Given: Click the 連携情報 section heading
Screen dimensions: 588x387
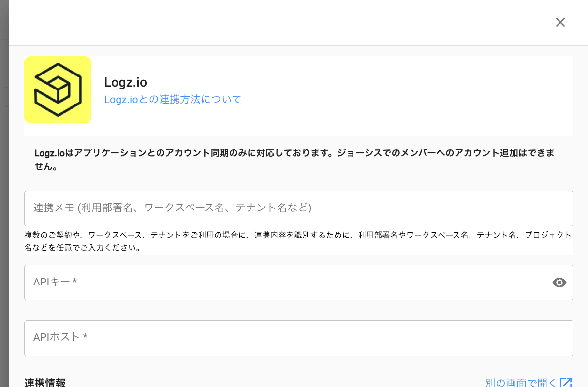Looking at the screenshot, I should pos(45,383).
